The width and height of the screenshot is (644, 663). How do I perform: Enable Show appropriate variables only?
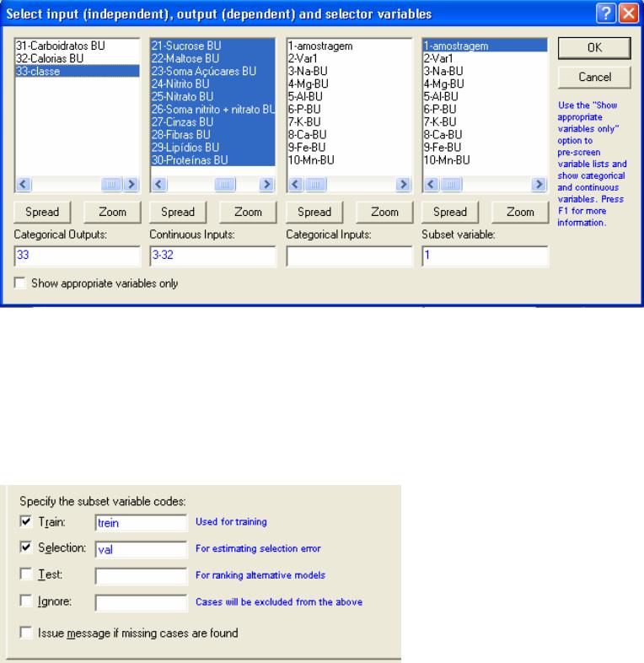[20, 283]
